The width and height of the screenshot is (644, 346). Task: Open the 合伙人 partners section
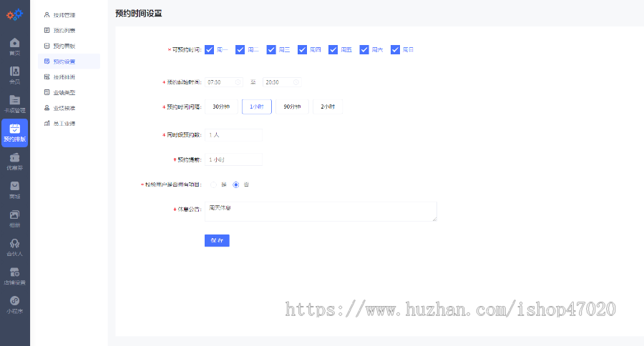pyautogui.click(x=15, y=248)
